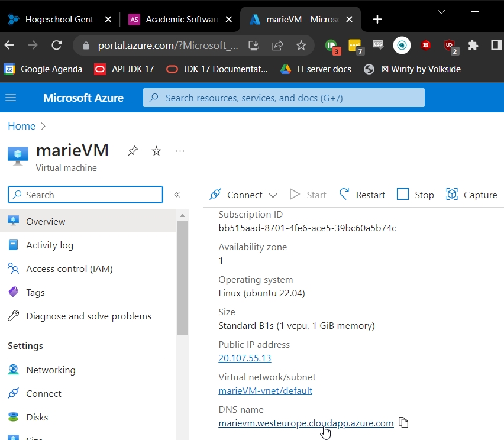Screen dimensions: 504x440
Task: Open API JDK 17 bookmark
Action: (x=124, y=69)
